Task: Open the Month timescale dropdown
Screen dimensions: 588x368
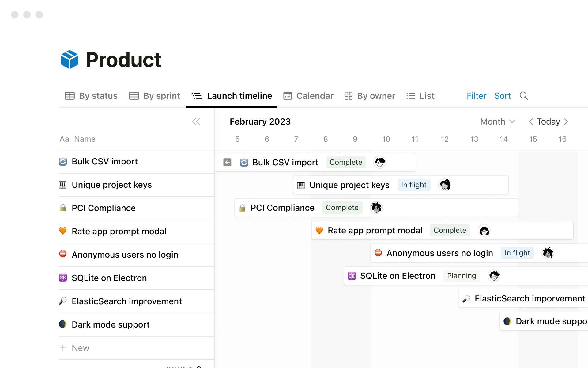Action: pyautogui.click(x=497, y=122)
